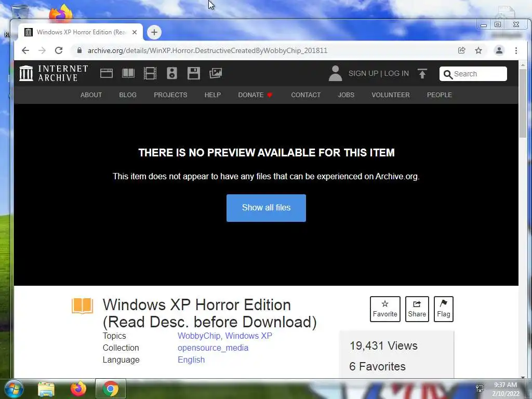
Task: Click the 6 Favorites text
Action: pyautogui.click(x=377, y=366)
